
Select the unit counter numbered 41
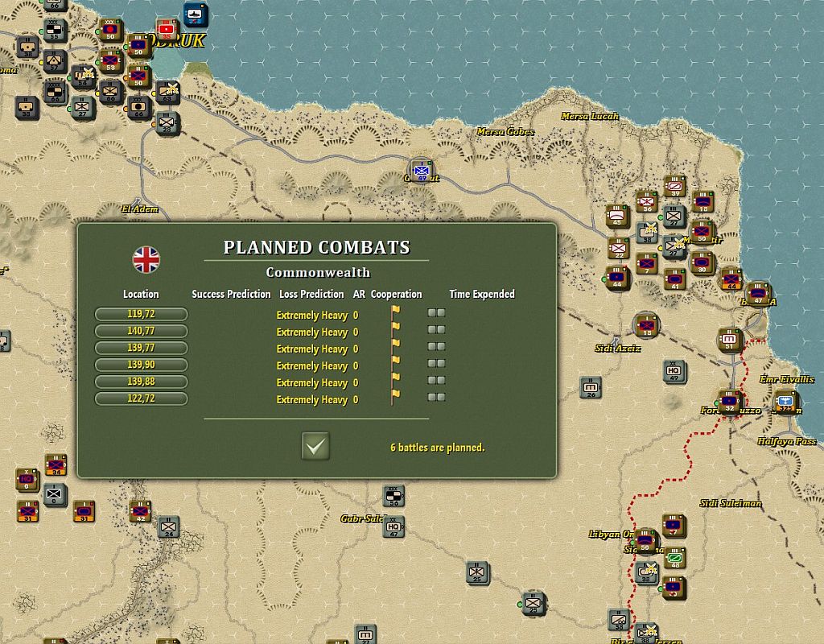(x=675, y=279)
